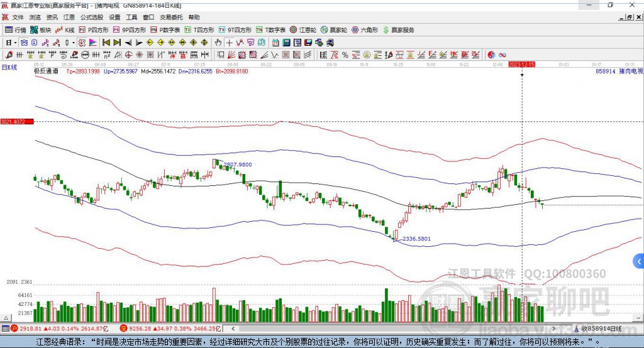Screen dimensions: 644x348
Task: Open the 工具 menu
Action: click(x=131, y=17)
